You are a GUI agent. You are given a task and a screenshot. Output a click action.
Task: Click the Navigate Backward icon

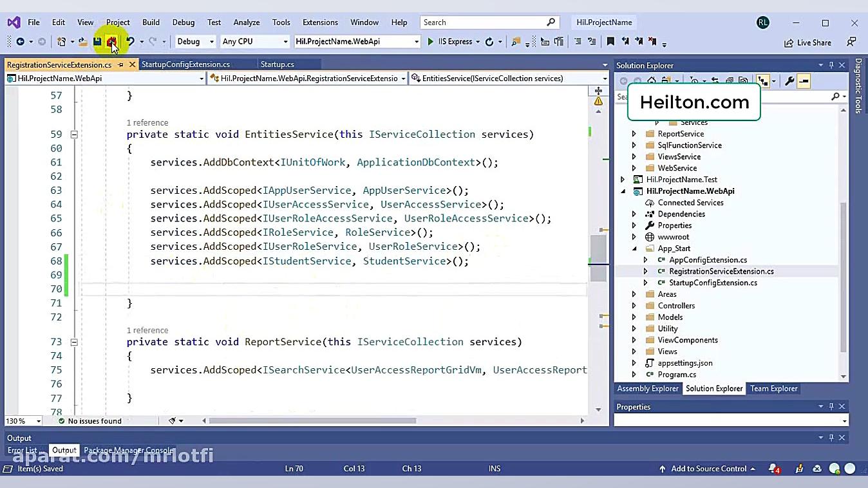(21, 42)
